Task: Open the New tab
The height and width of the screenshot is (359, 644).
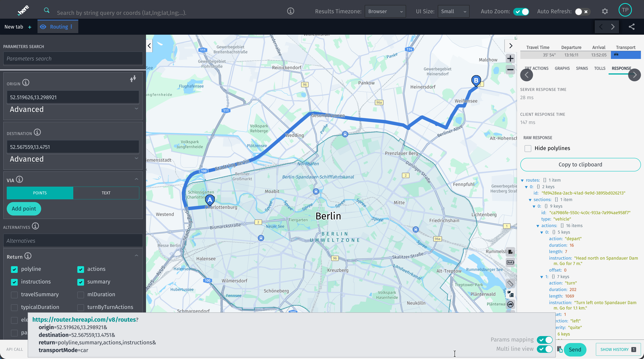Action: click(x=14, y=27)
